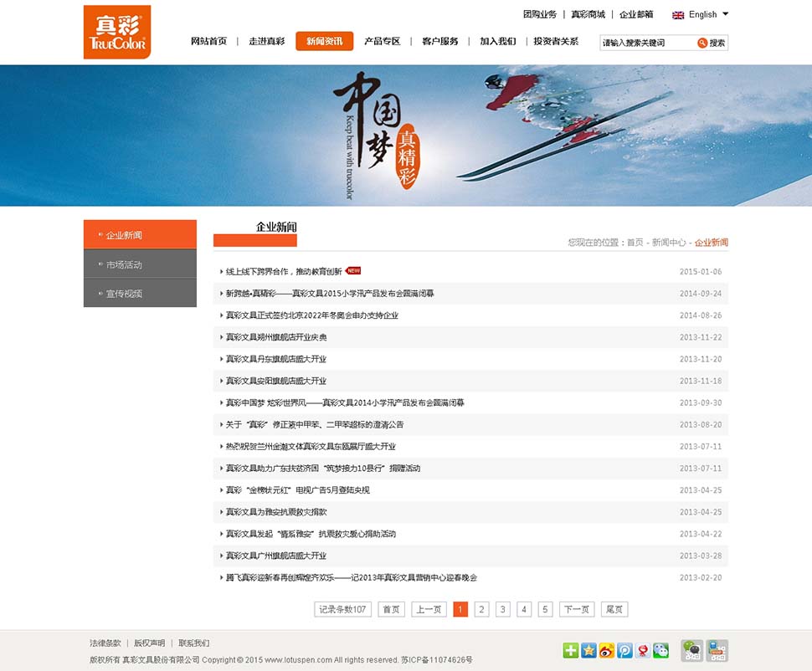812x671 pixels.
Task: Click the blue Tencent Weibo share icon
Action: 624,650
